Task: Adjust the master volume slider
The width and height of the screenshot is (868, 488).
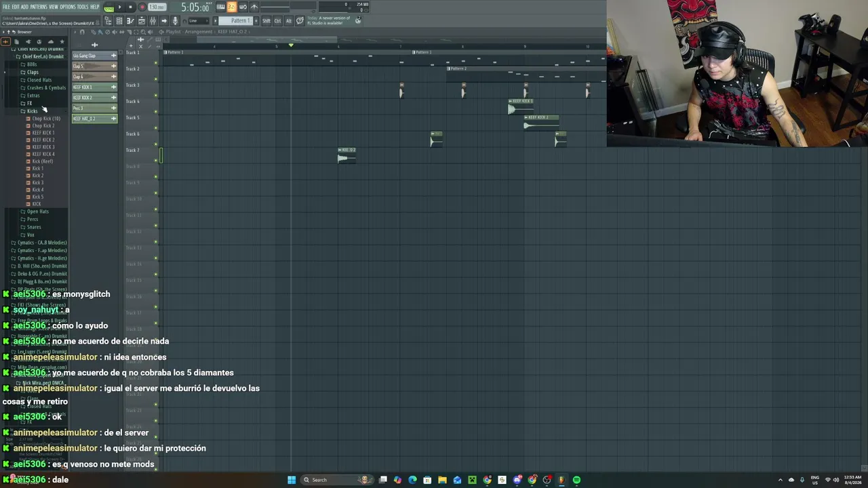Action: tap(275, 7)
